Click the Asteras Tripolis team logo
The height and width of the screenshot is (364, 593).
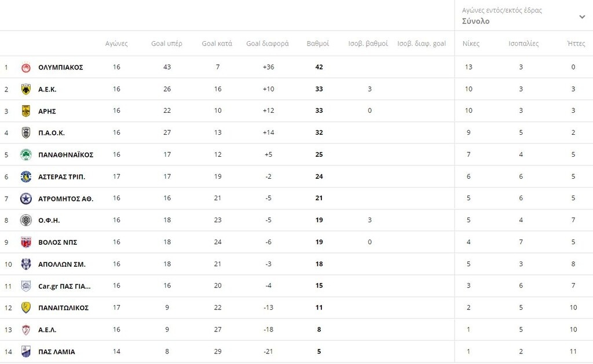click(25, 177)
